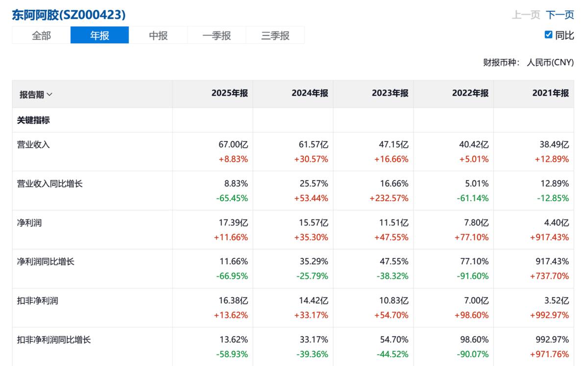Click the 25.57% revenue growth value
This screenshot has width=588, height=366.
click(314, 183)
